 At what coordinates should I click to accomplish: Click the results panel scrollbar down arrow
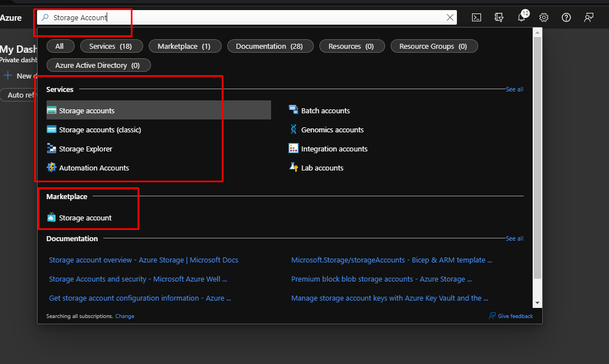537,303
